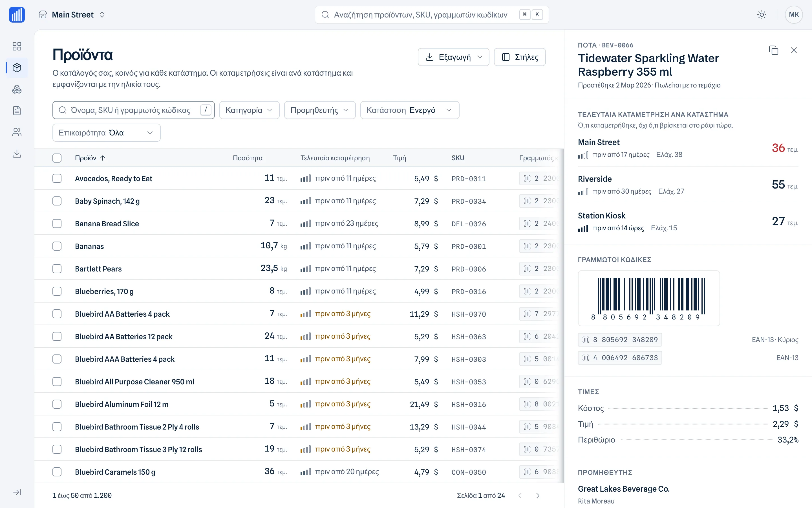
Task: Open the Προμηθευτής filter dropdown
Action: click(x=320, y=110)
